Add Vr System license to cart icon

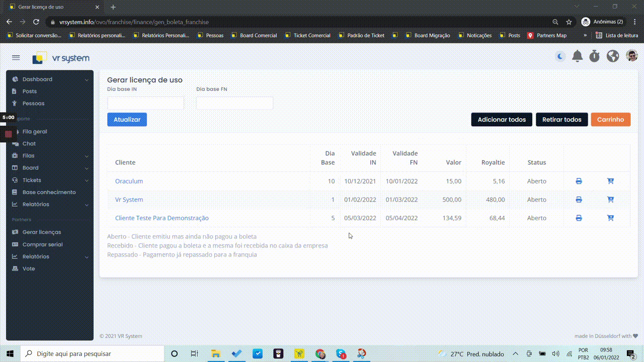click(x=610, y=200)
